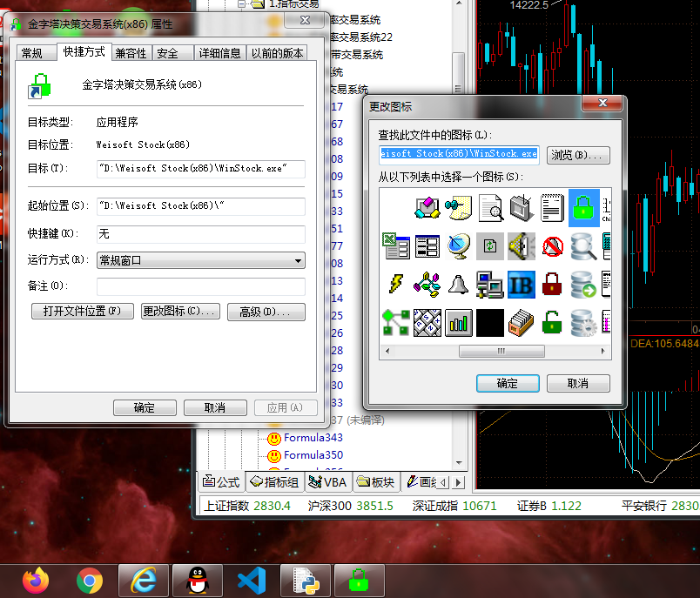This screenshot has width=700, height=598.
Task: Pick the yellow pushpin note icon
Action: (x=459, y=208)
